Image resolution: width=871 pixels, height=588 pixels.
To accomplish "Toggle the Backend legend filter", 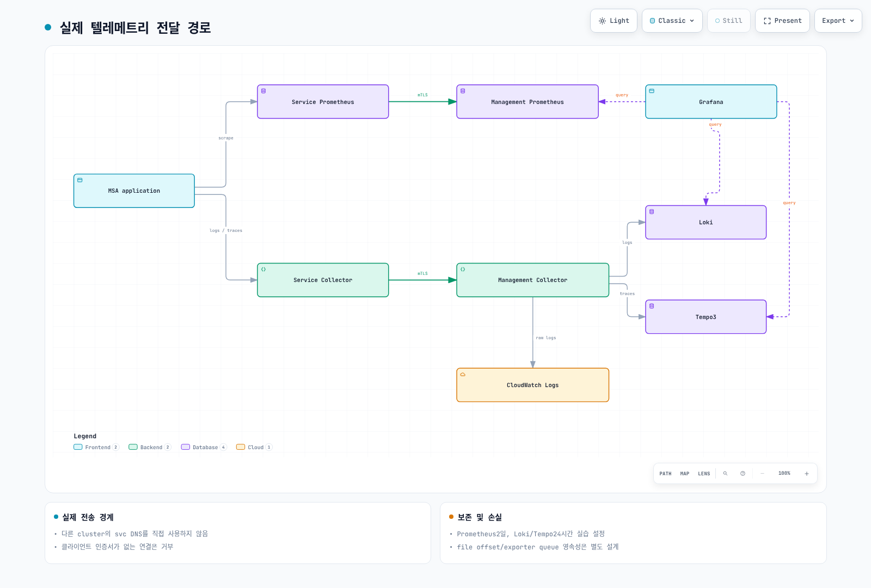I will pyautogui.click(x=150, y=448).
